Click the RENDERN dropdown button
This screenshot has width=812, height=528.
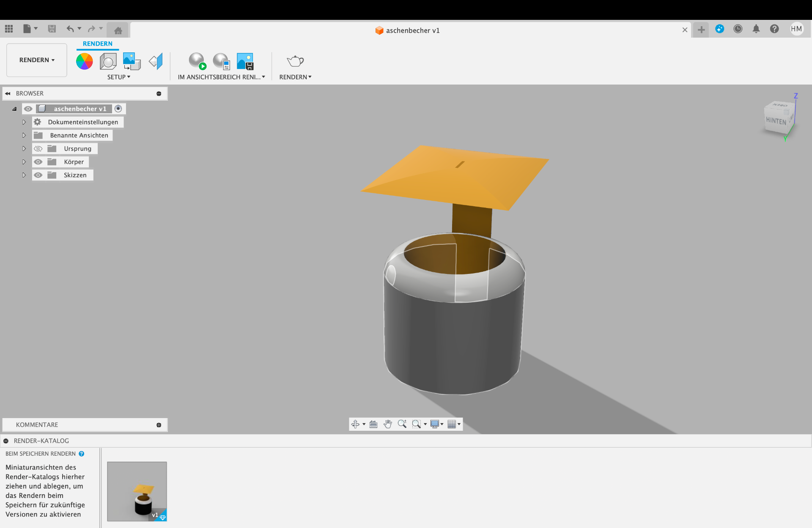pos(36,59)
